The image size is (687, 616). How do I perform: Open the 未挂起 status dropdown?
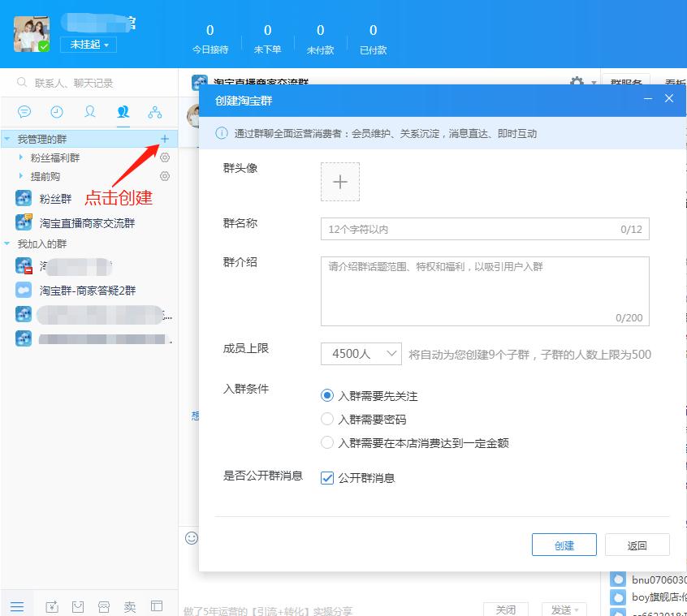88,45
